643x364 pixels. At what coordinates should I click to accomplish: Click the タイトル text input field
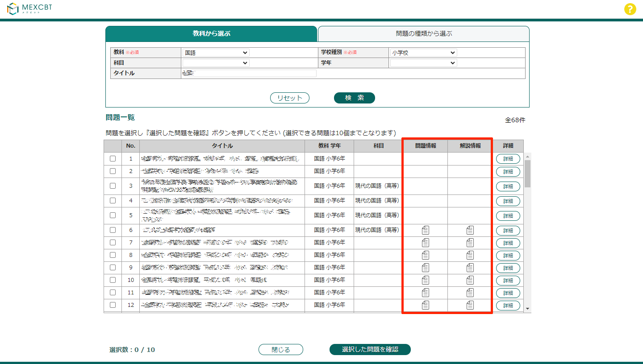(x=249, y=73)
